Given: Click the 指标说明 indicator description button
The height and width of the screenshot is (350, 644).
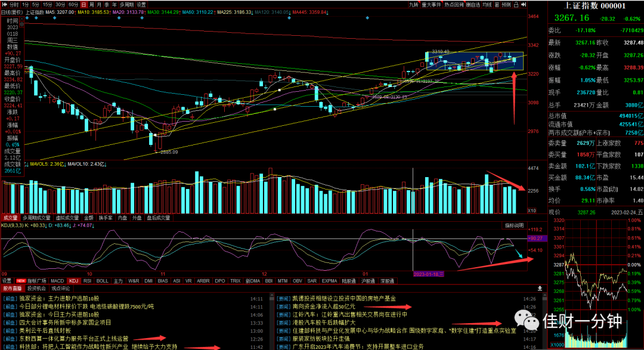Looking at the screenshot, I should (x=514, y=225).
